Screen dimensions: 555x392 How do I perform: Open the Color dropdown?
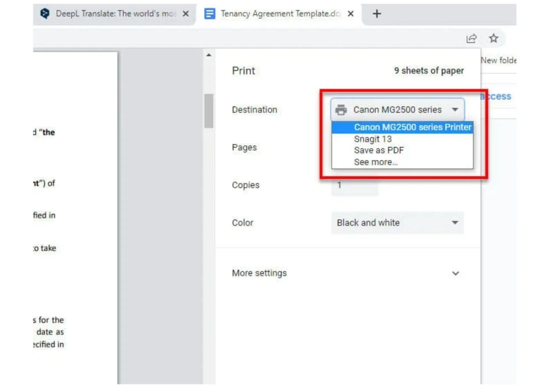pyautogui.click(x=397, y=223)
